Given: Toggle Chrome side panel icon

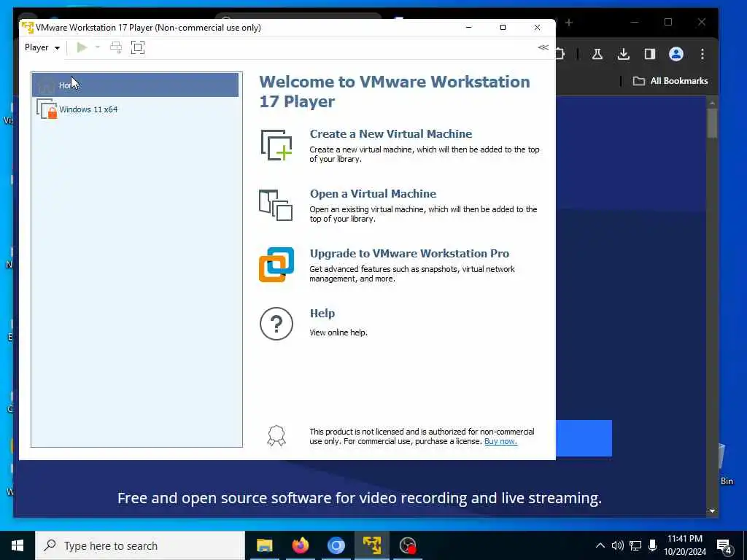Looking at the screenshot, I should pos(650,54).
